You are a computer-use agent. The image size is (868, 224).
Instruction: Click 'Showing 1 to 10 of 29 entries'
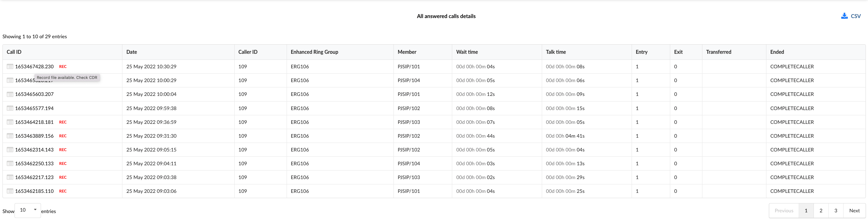click(35, 36)
